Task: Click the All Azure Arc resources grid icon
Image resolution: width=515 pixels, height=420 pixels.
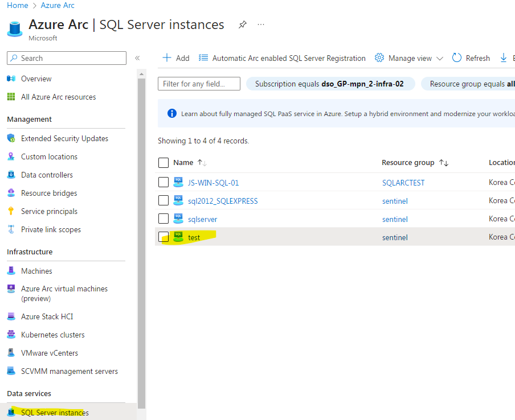Action: [11, 97]
